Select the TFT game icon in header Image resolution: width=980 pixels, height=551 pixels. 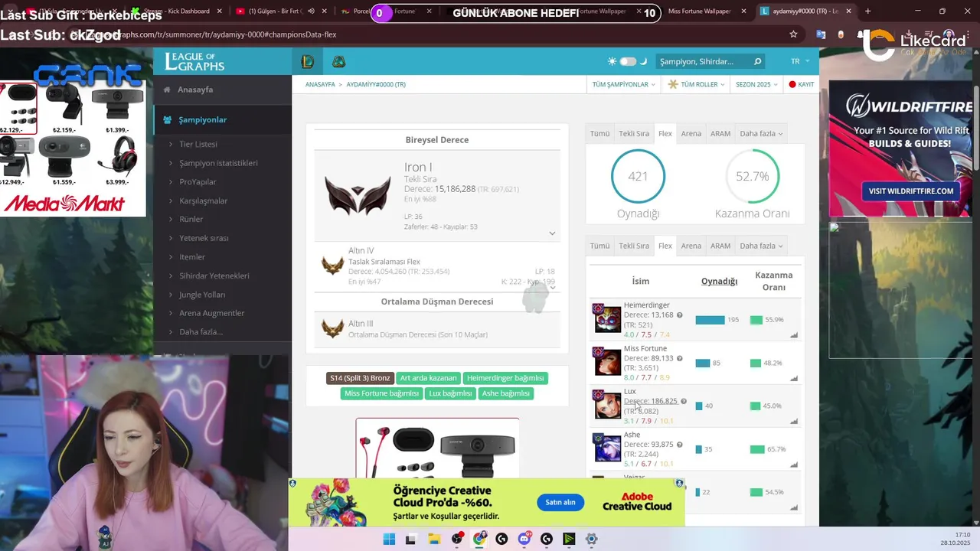coord(338,62)
